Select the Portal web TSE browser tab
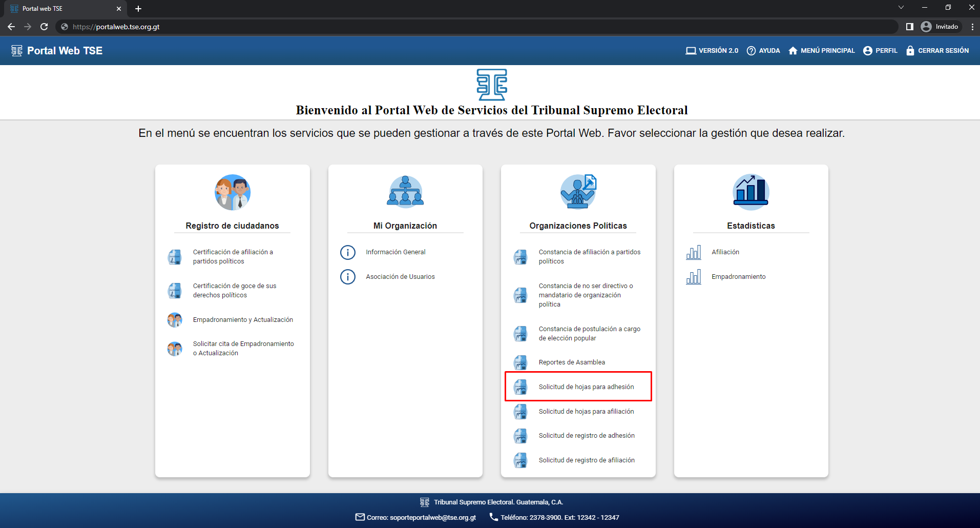This screenshot has width=980, height=528. 65,9
